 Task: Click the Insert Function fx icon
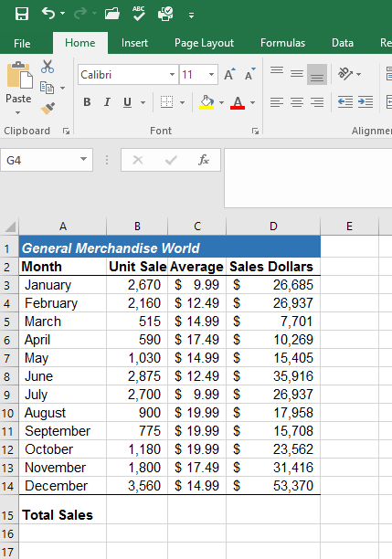pos(204,160)
